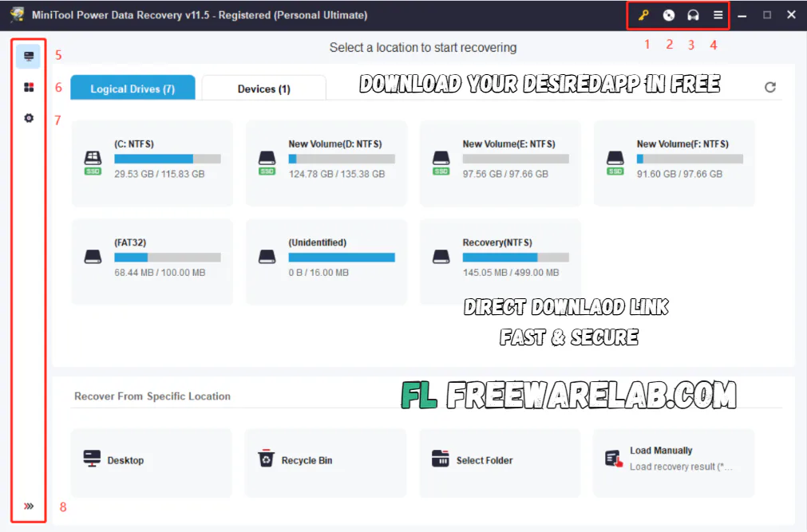Click the Select Folder icon
Viewport: 807px width, 532px height.
[x=441, y=459]
